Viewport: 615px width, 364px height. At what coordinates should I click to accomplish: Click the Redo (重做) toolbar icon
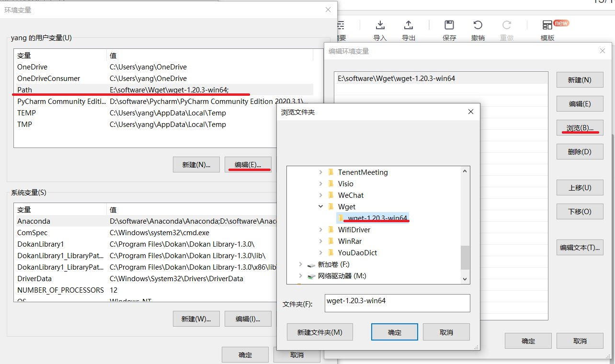click(x=507, y=25)
